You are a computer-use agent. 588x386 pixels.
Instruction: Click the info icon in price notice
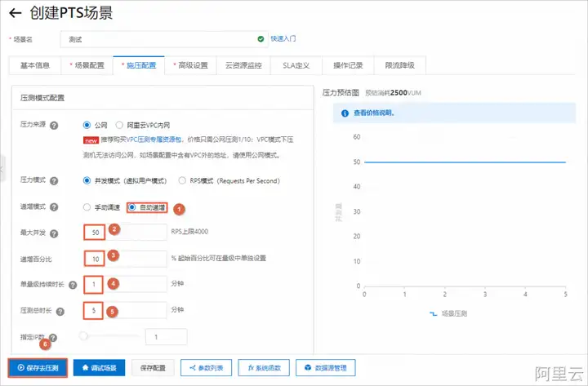(345, 113)
